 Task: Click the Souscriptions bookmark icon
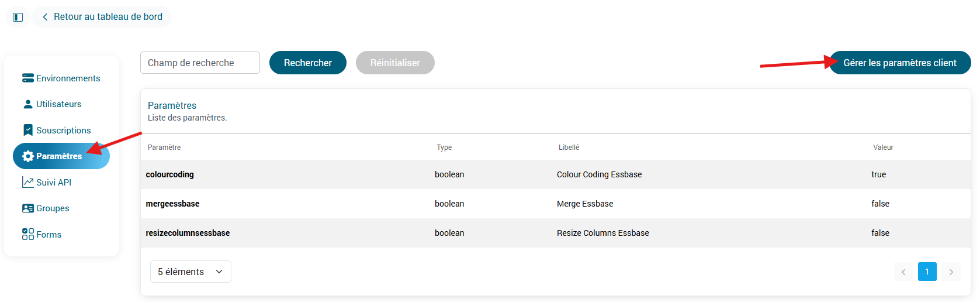[27, 130]
